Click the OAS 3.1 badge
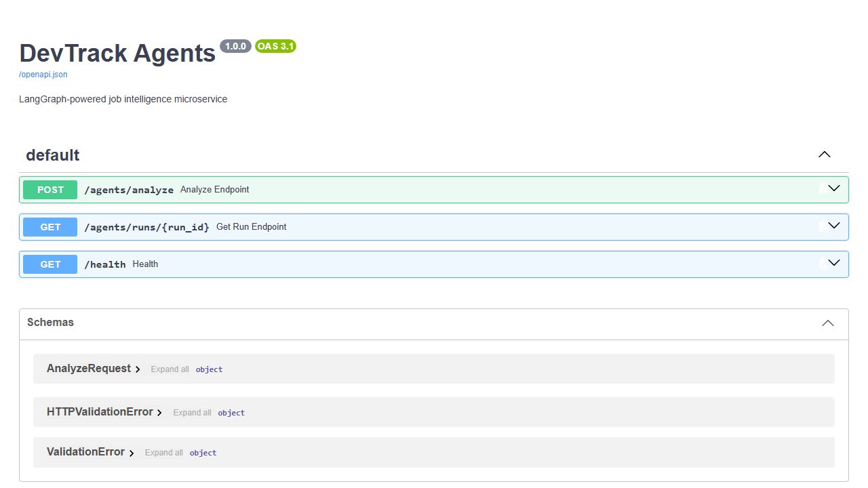The width and height of the screenshot is (868, 488). point(275,46)
